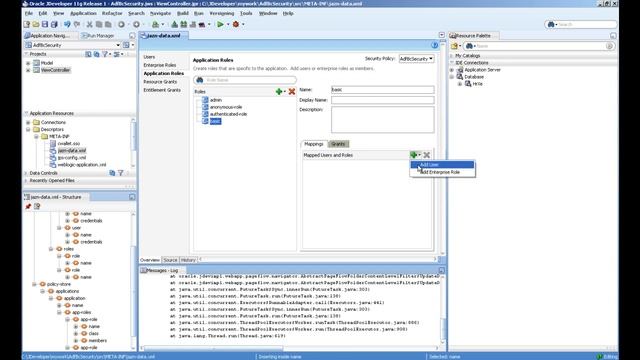640x360 pixels.
Task: Click the filter icon in Projects header
Action: coord(105,54)
